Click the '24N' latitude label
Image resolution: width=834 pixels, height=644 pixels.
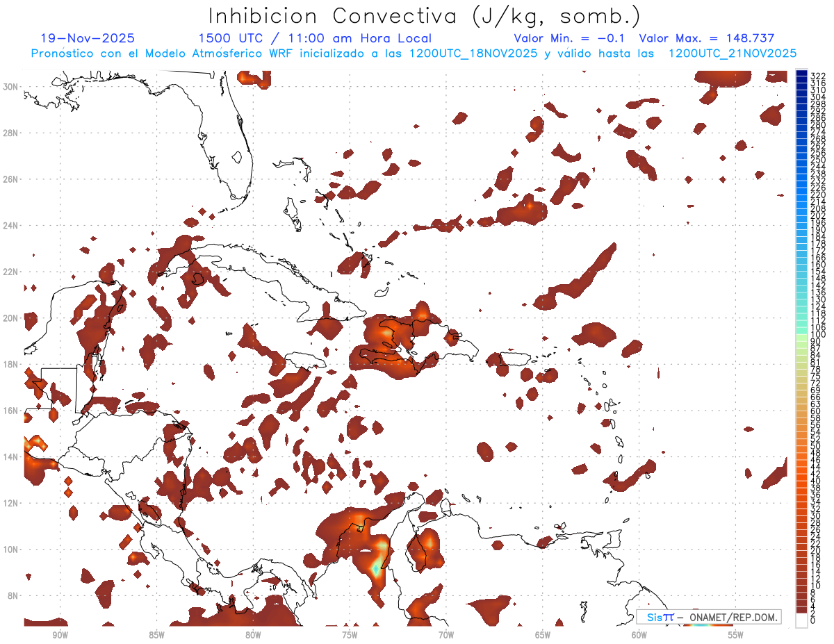pyautogui.click(x=10, y=226)
